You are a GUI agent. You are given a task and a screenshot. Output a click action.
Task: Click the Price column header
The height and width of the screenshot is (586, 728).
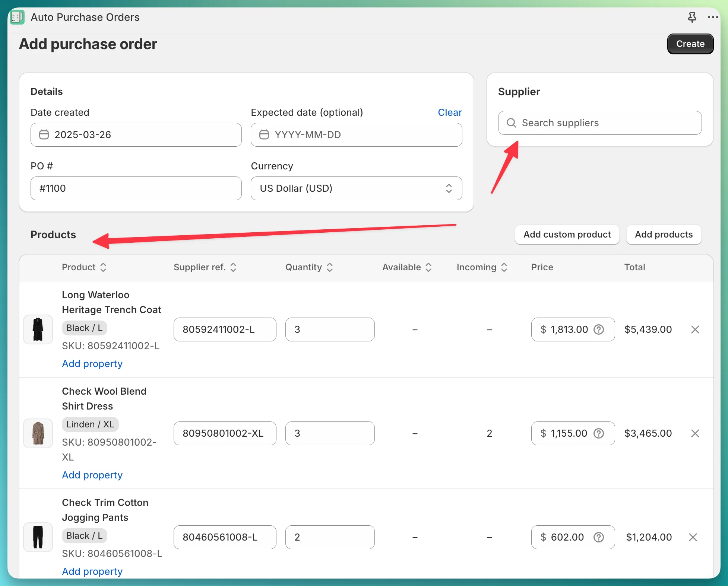pyautogui.click(x=542, y=267)
